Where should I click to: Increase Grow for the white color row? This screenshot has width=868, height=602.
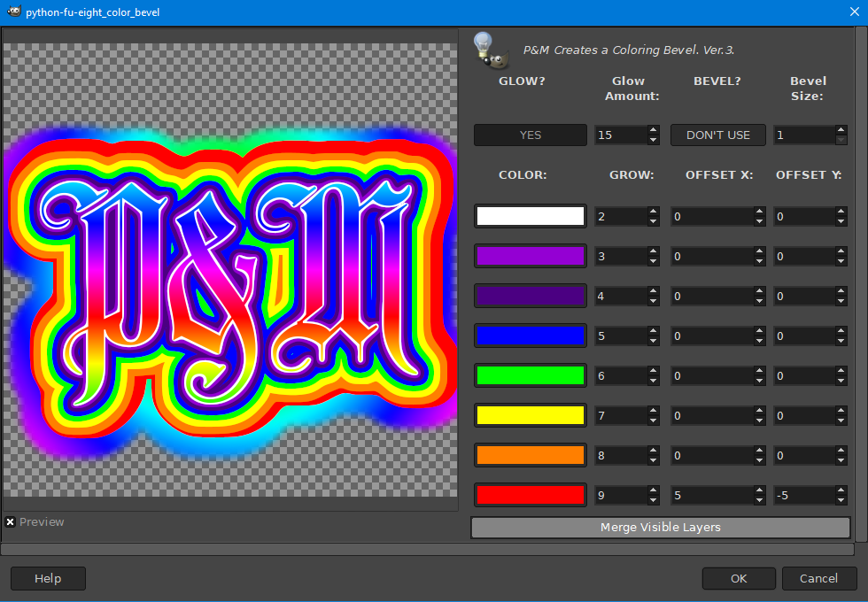[654, 212]
